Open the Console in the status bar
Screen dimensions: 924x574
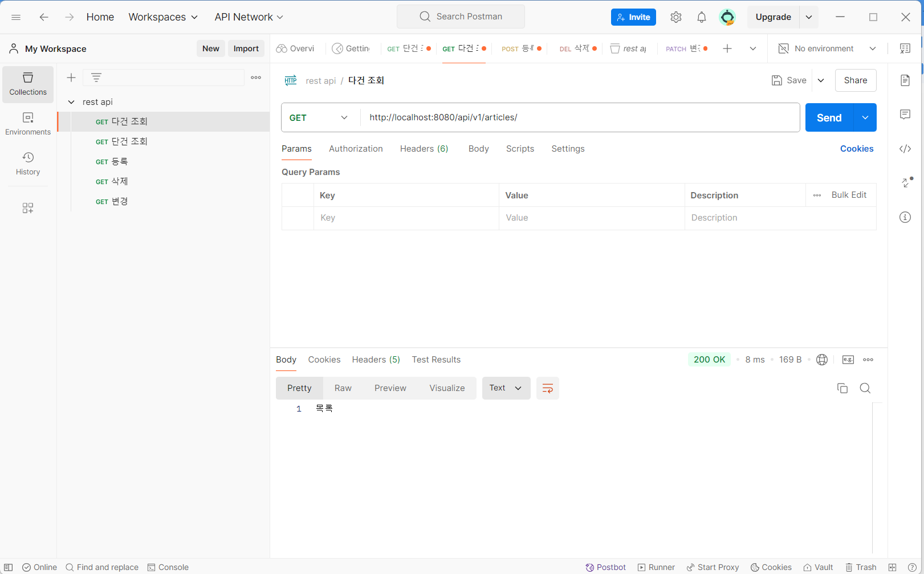[x=168, y=567]
